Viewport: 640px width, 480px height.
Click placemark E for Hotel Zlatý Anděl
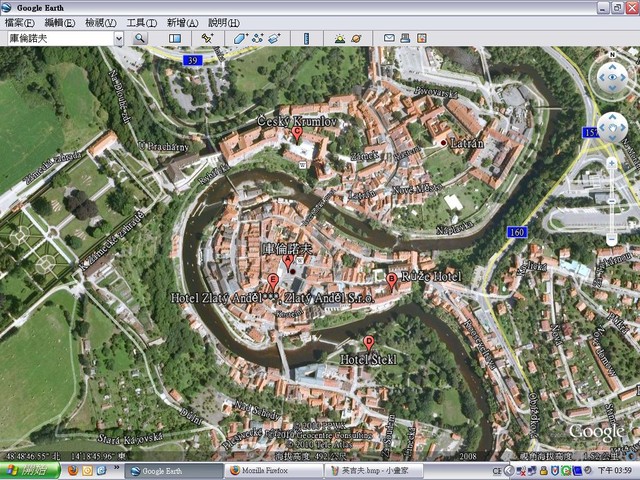pyautogui.click(x=273, y=283)
